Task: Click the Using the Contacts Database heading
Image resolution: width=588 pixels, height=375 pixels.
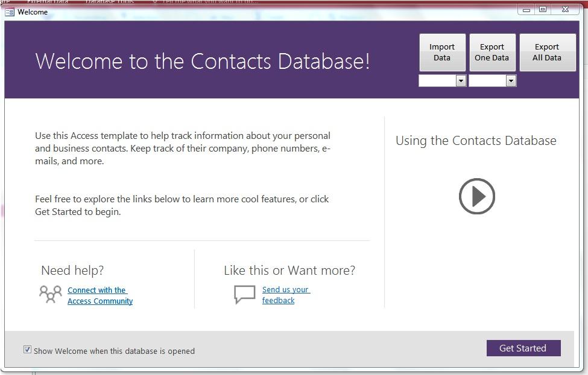Action: pos(476,141)
